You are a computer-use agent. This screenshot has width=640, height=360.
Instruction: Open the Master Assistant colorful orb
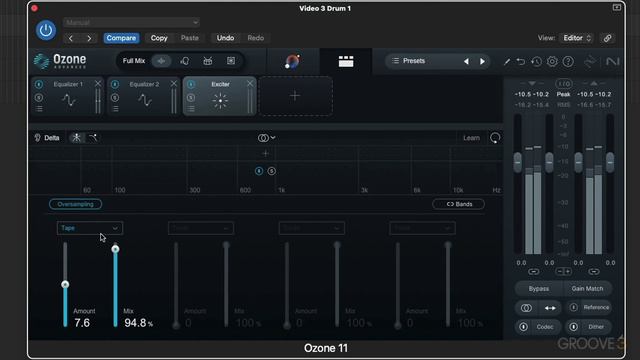tap(292, 61)
